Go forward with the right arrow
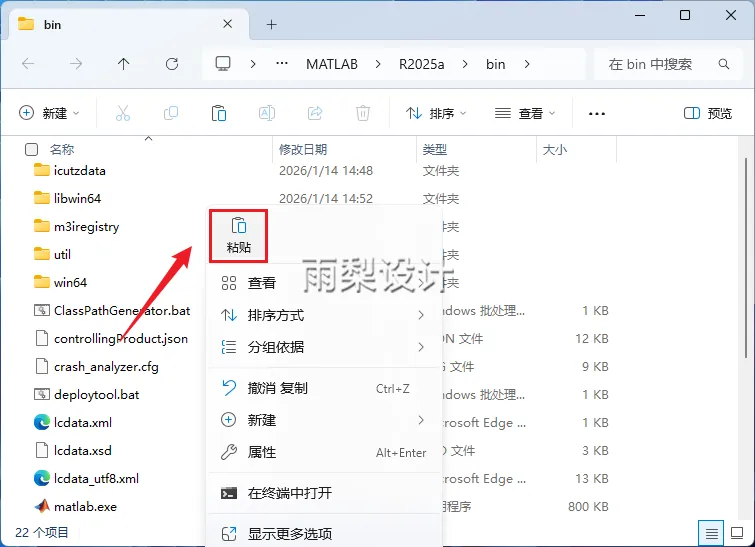This screenshot has height=547, width=755. pyautogui.click(x=76, y=64)
